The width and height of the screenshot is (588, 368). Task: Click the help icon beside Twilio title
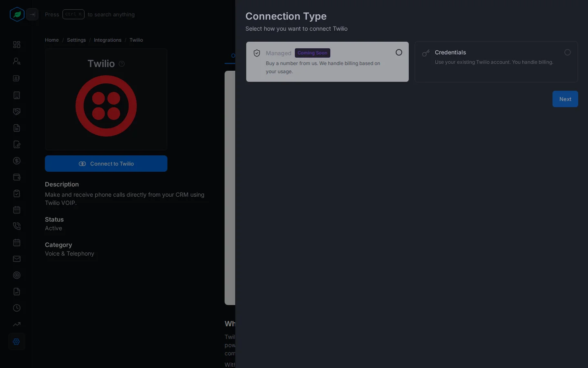[x=122, y=64]
